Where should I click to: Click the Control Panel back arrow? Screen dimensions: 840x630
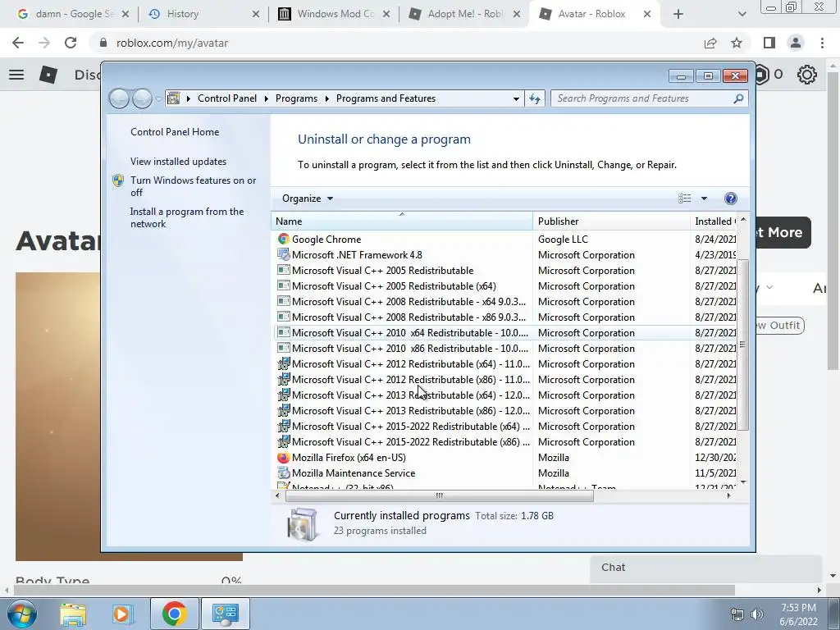(119, 98)
